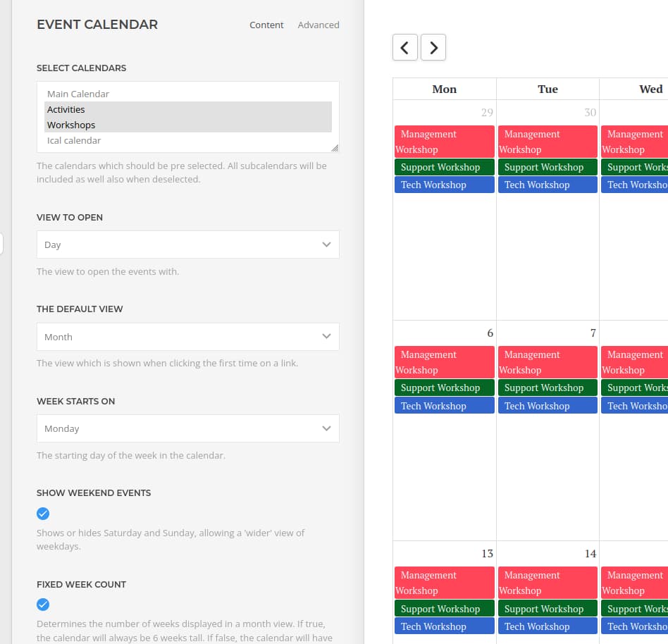
Task: Open Tech Workshop event on Monday 29
Action: (445, 185)
